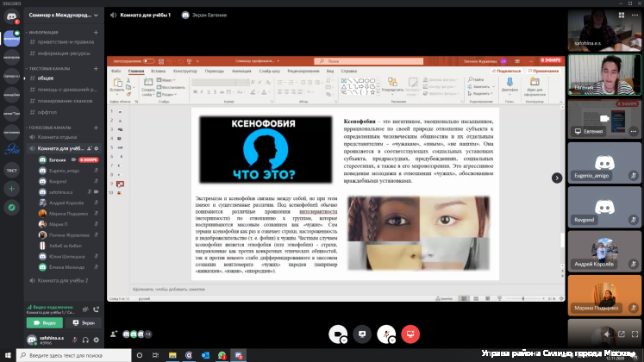The height and width of the screenshot is (362, 644).
Task: Click Экран Евгения stream tab
Action: 204,16
